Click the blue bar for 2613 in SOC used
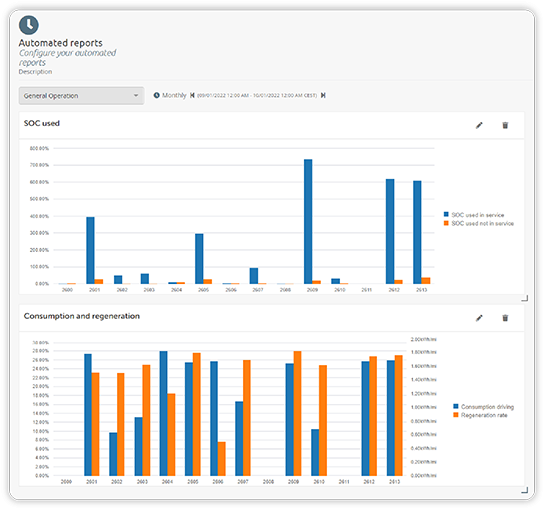The height and width of the screenshot is (510, 545). 417,232
